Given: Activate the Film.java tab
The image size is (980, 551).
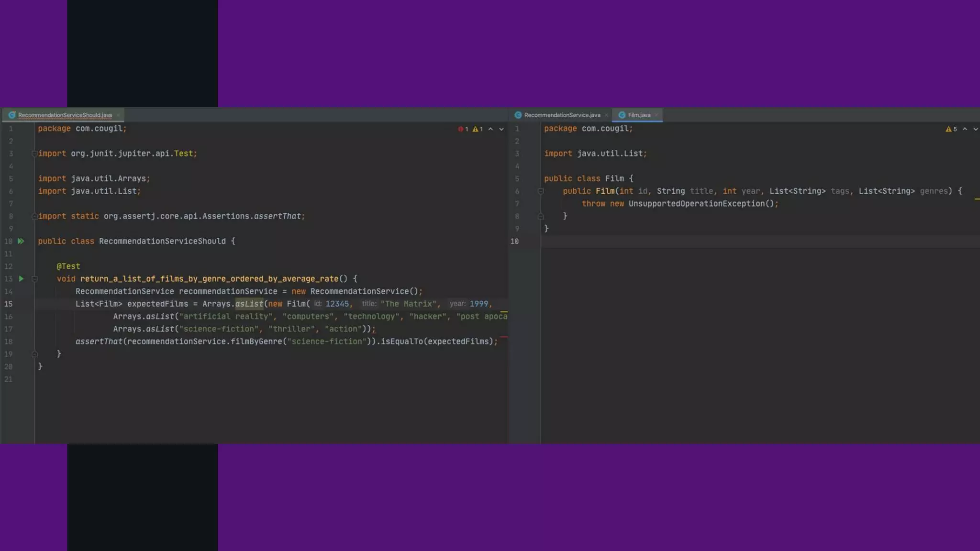Looking at the screenshot, I should tap(639, 115).
